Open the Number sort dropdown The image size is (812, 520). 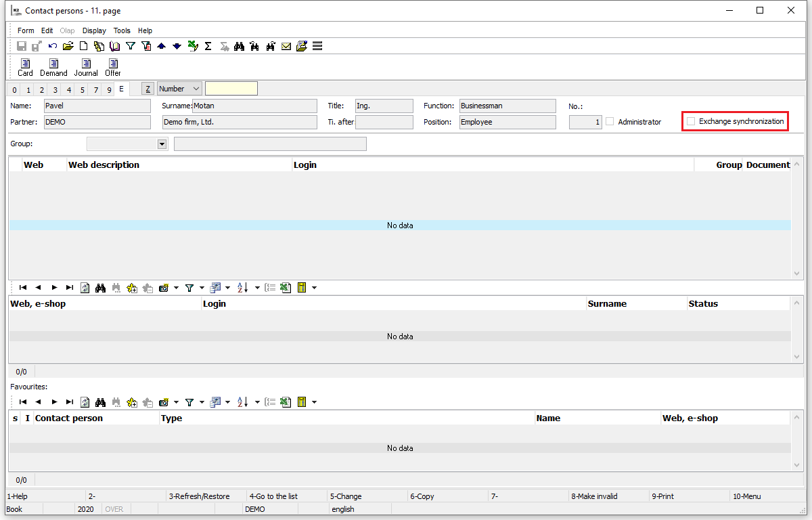coord(196,89)
